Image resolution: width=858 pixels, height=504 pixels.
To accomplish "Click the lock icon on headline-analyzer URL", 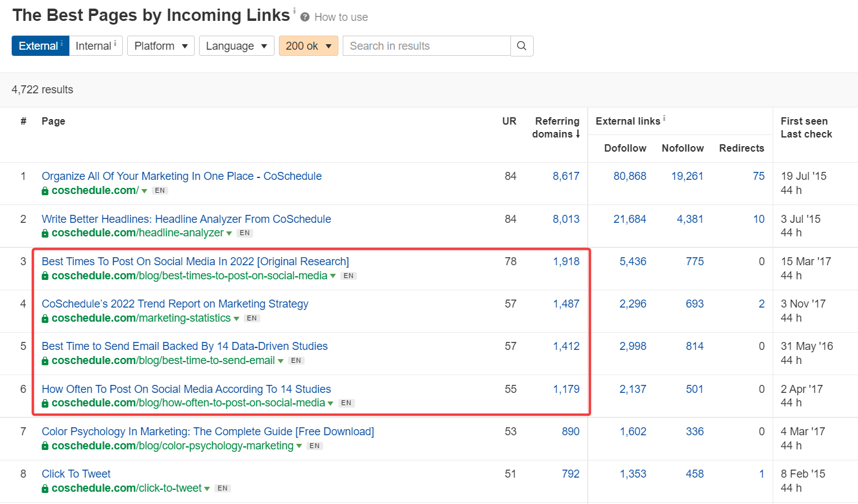I will [x=45, y=233].
